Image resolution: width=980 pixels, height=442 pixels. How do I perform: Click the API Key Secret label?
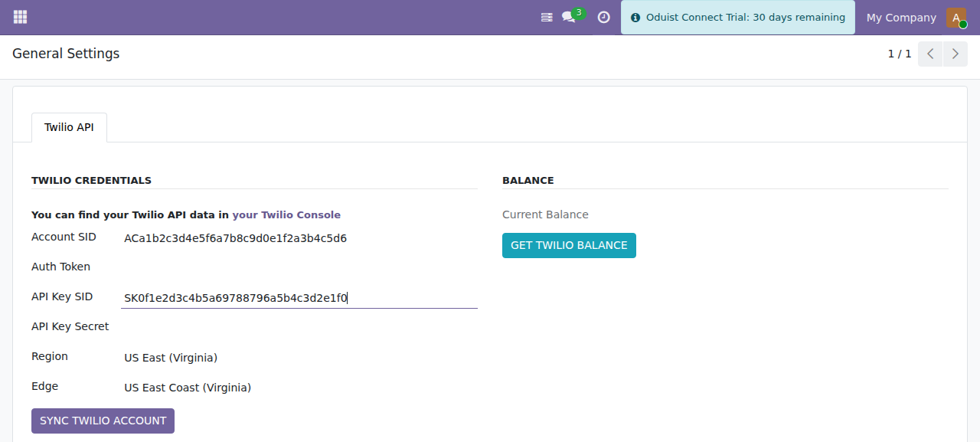[x=70, y=326]
